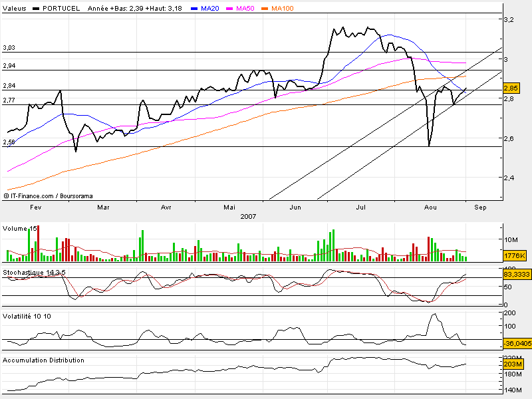Image resolution: width=532 pixels, height=399 pixels.
Task: Click the 'Volume 15' panel title
Action: pyautogui.click(x=20, y=228)
